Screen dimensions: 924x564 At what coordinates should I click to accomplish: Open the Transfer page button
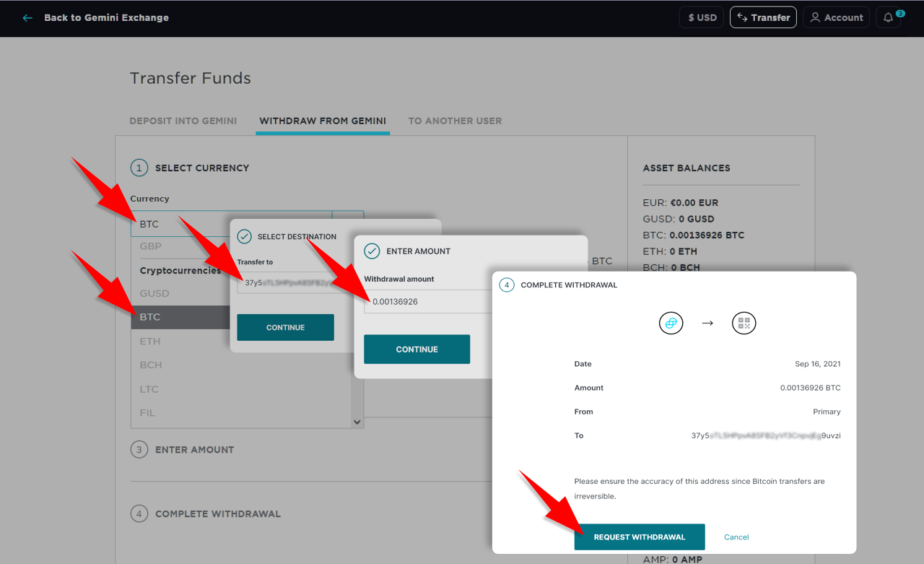pyautogui.click(x=763, y=17)
